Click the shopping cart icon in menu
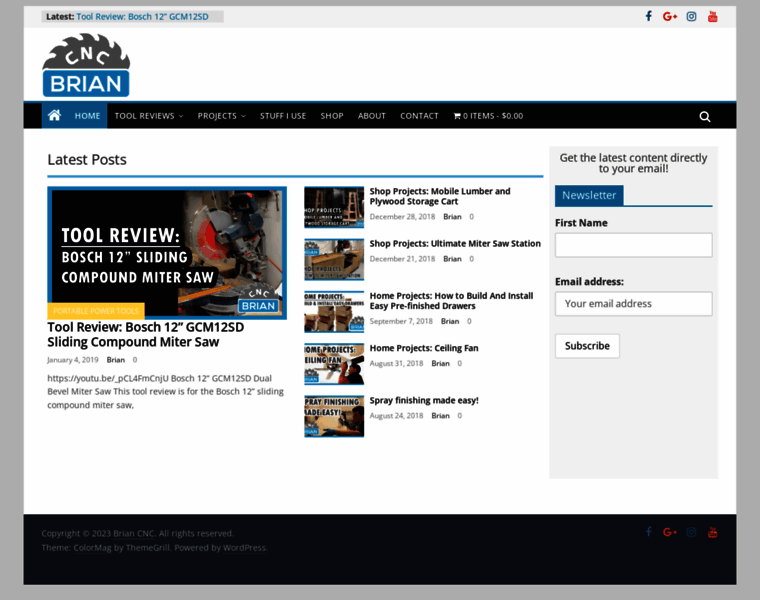Screen dimensions: 760x600 [458, 116]
